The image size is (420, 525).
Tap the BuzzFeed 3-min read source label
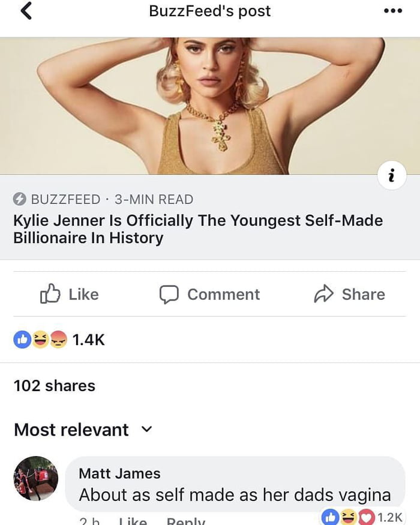[112, 199]
